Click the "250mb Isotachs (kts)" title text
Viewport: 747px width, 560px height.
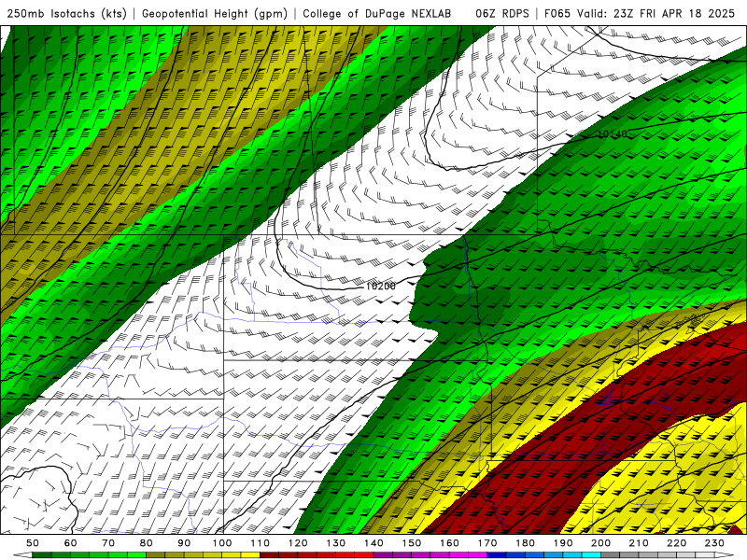click(67, 14)
